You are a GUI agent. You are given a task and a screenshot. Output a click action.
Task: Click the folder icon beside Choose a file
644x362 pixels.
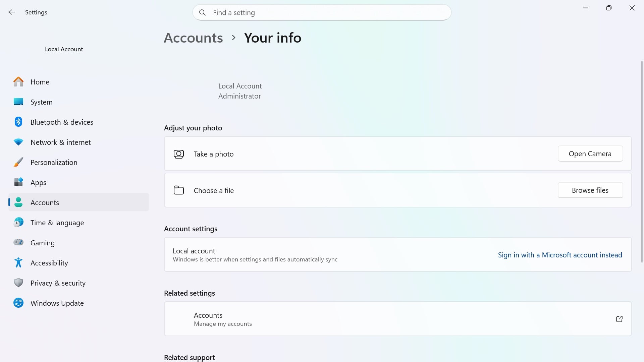pyautogui.click(x=178, y=190)
